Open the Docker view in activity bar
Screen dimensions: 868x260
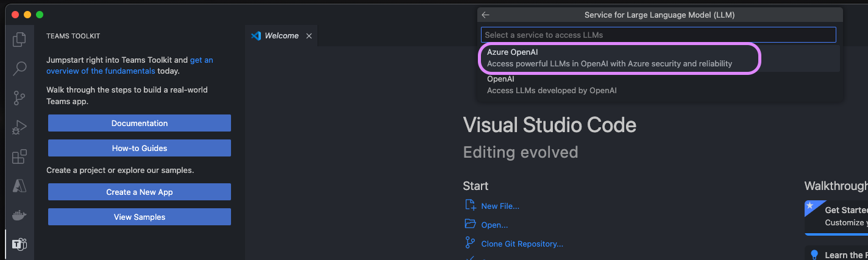(20, 215)
